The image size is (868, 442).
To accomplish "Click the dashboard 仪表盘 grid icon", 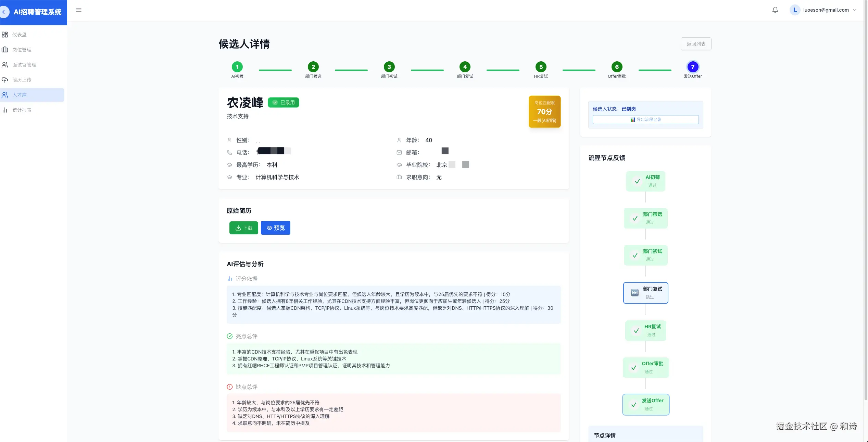I will coord(5,35).
